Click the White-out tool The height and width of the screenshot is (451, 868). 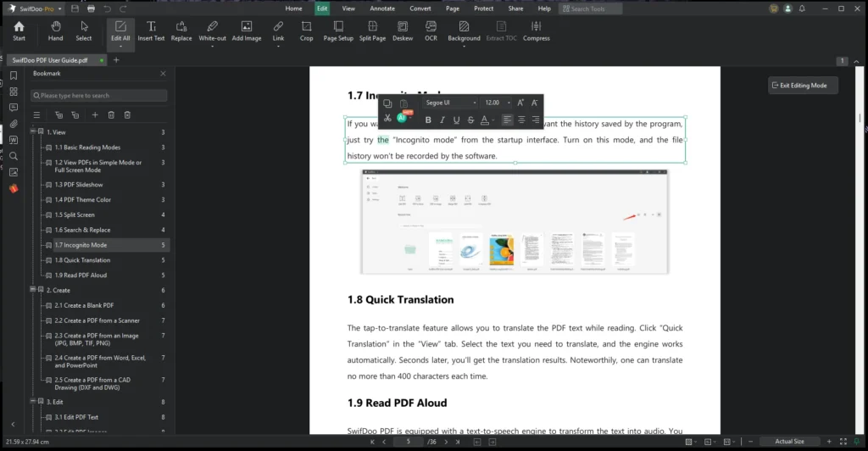coord(212,31)
